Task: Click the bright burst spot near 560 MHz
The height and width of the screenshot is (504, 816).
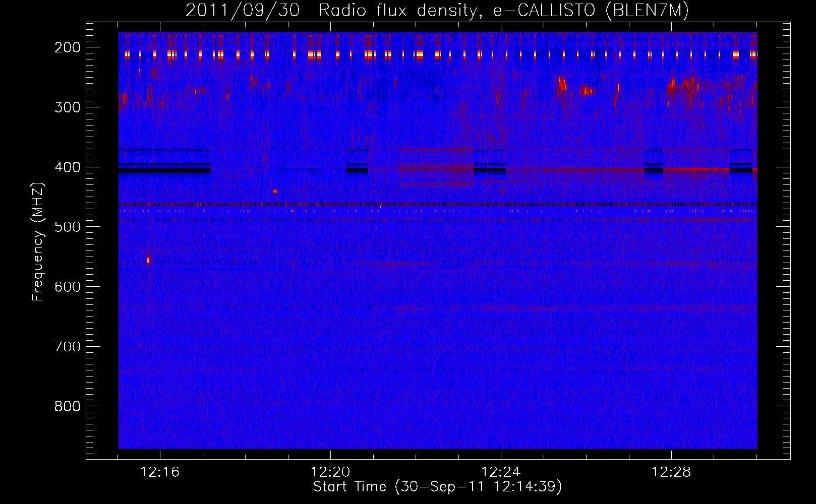Action: (148, 260)
